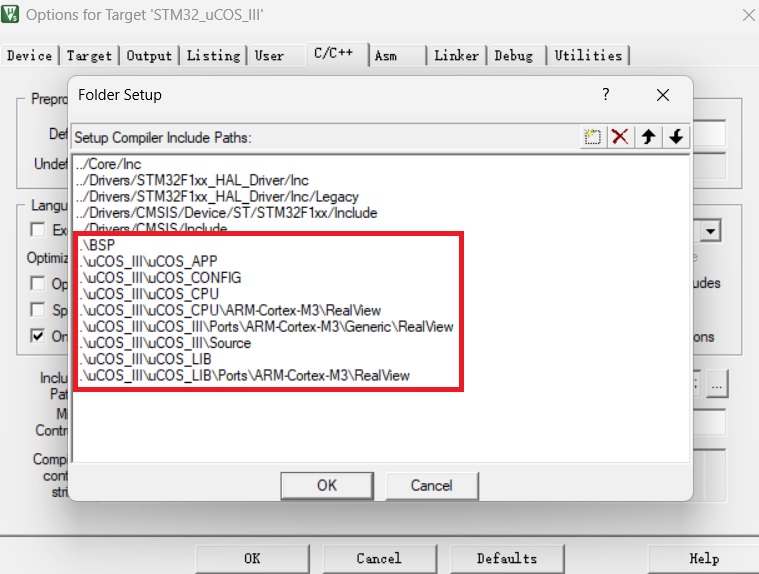The height and width of the screenshot is (574, 759).
Task: Toggle the 'Sp' checkbox
Action: tap(37, 309)
